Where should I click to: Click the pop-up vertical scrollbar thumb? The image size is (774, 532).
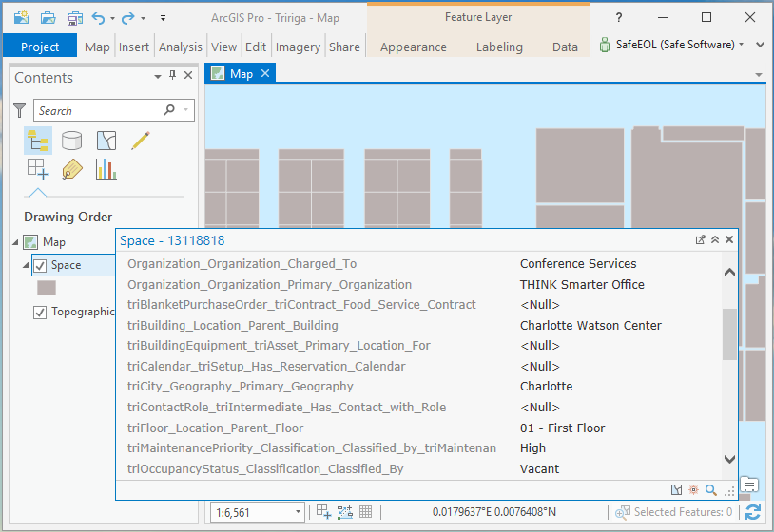(729, 334)
